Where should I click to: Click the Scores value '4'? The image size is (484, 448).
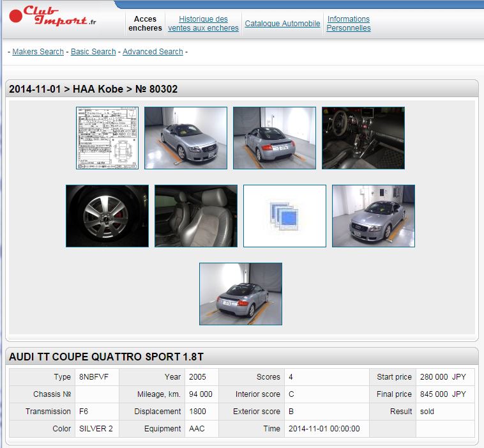[291, 377]
